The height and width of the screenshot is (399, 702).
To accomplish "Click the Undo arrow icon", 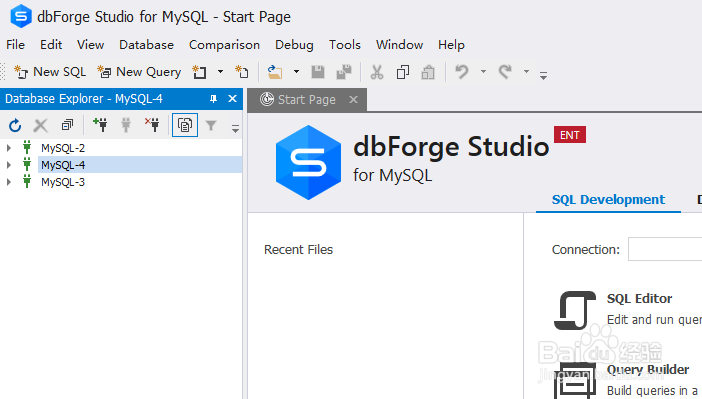I will [462, 72].
